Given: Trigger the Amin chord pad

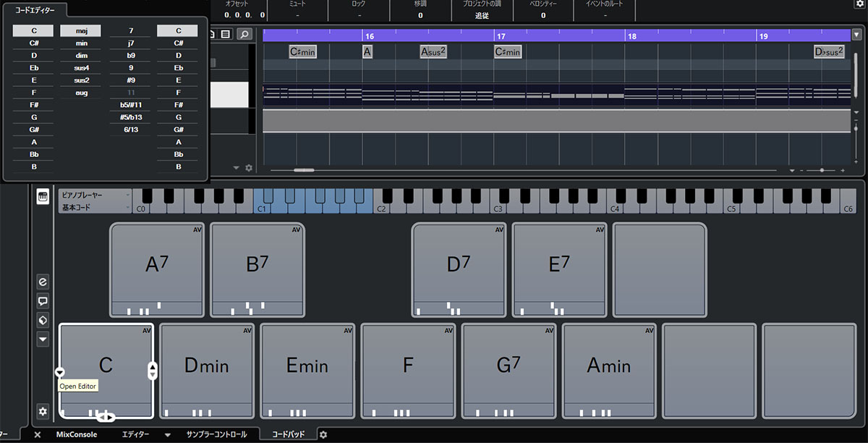Looking at the screenshot, I should pyautogui.click(x=609, y=371).
